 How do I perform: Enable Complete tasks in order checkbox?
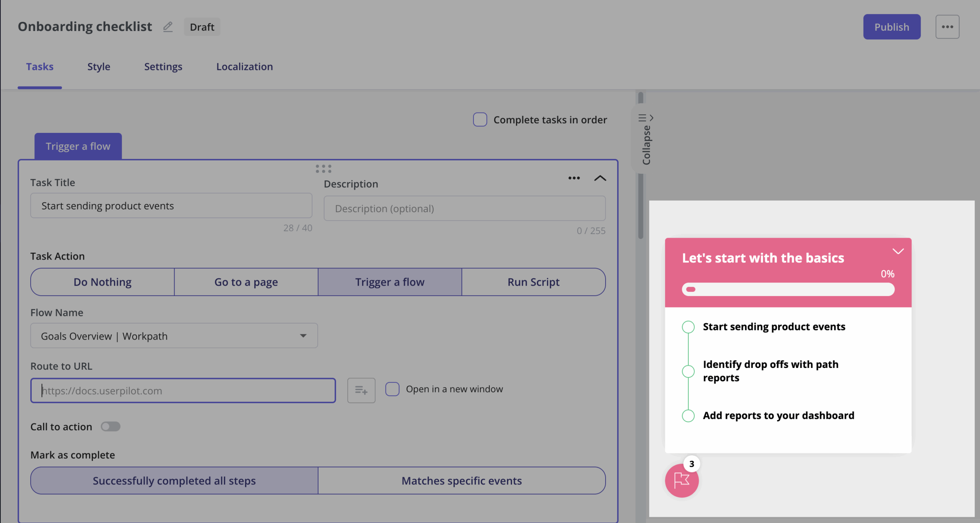click(480, 119)
